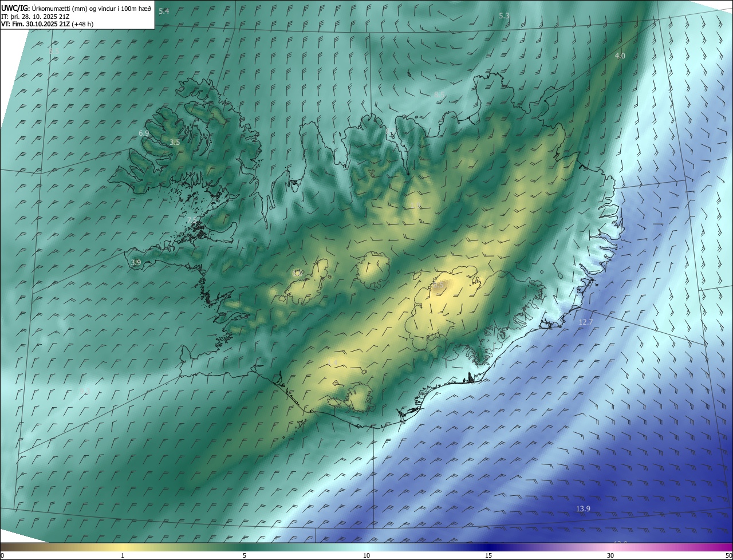Click the 13.9 value in southeast ocean
Viewport: 733px width, 560px height.
coord(583,509)
